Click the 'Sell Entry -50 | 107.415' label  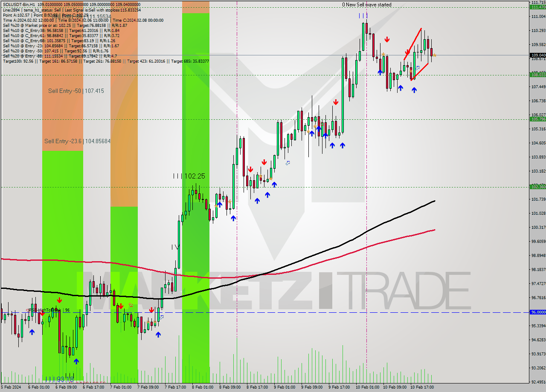(76, 91)
